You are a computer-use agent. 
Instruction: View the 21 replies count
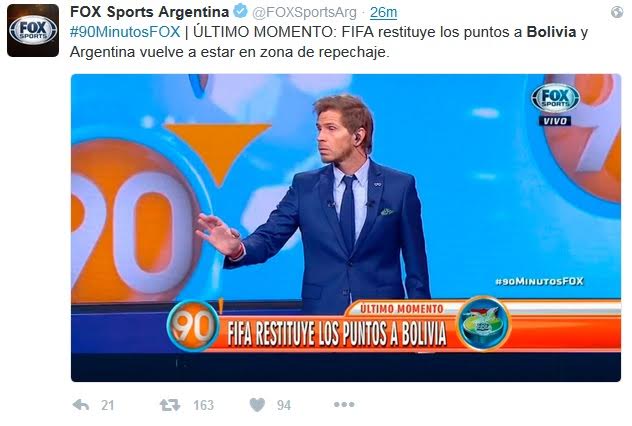[108, 405]
